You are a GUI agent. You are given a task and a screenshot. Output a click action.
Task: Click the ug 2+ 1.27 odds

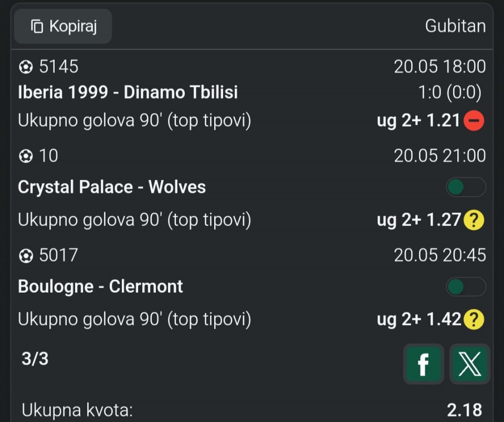(x=419, y=220)
